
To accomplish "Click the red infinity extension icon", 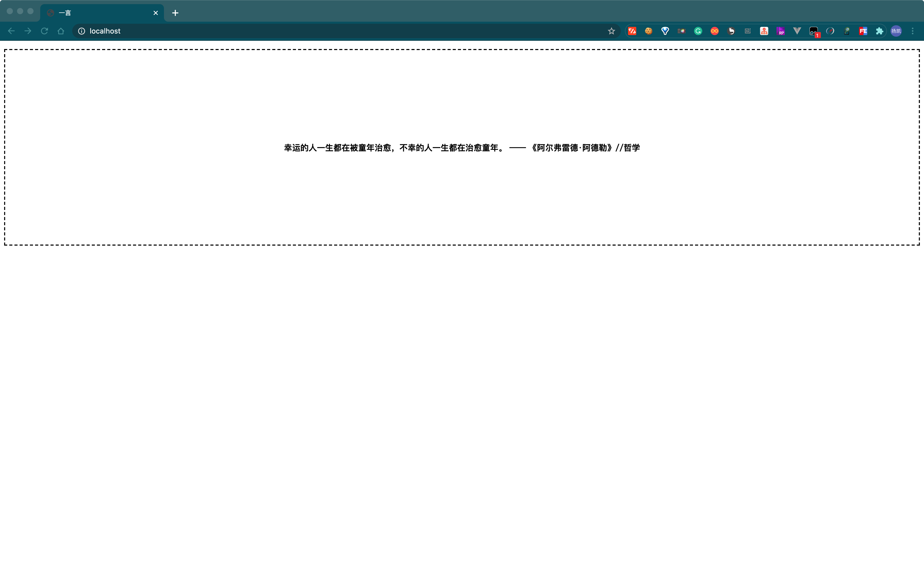I will [714, 31].
